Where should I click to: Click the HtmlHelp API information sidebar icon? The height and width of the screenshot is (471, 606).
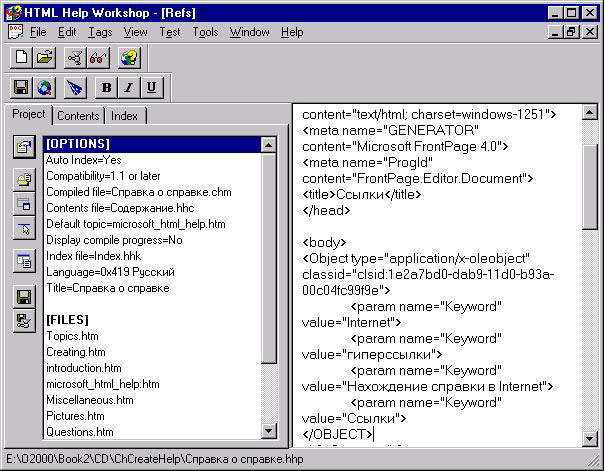pyautogui.click(x=24, y=229)
